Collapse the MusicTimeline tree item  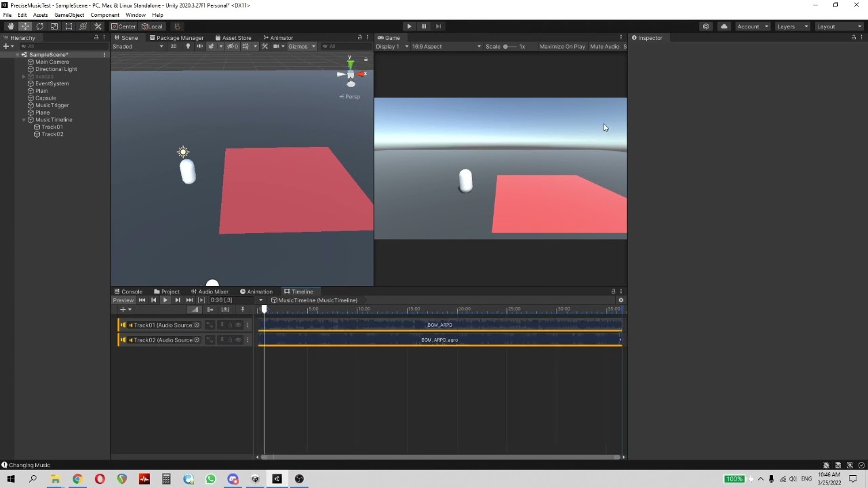[x=24, y=120]
